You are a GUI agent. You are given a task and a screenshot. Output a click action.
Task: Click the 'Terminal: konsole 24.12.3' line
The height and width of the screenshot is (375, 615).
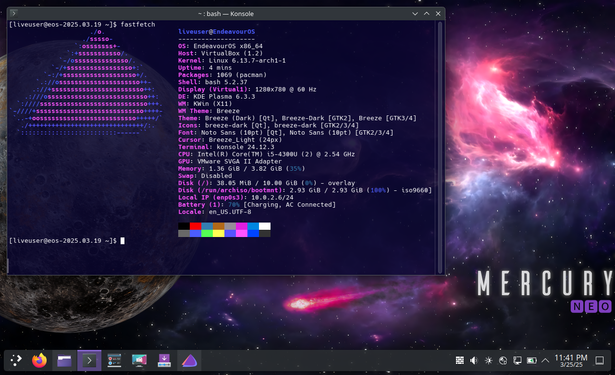tap(226, 147)
